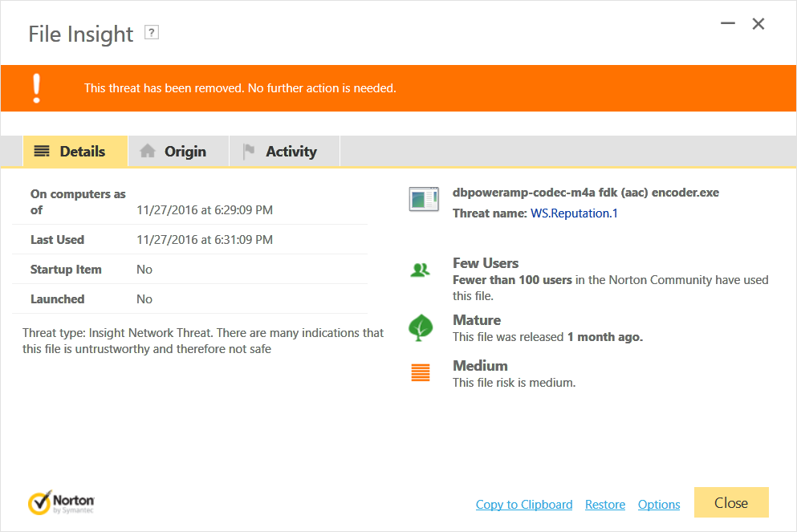Click the Norton by Symantec logo
This screenshot has width=797, height=532.
pos(61,502)
